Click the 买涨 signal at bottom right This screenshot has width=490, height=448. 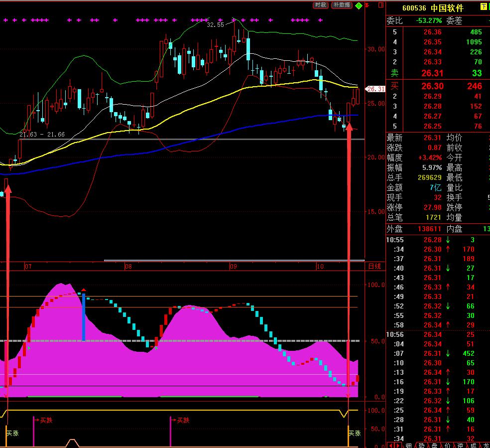point(354,433)
